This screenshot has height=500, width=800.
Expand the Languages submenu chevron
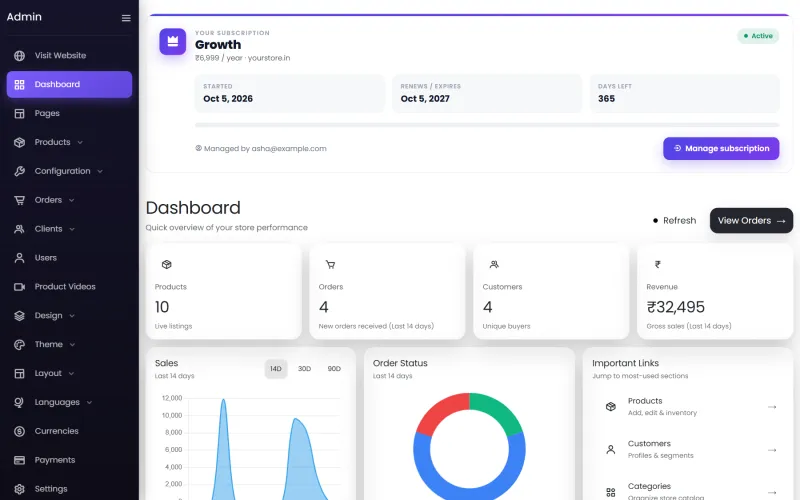(x=89, y=403)
